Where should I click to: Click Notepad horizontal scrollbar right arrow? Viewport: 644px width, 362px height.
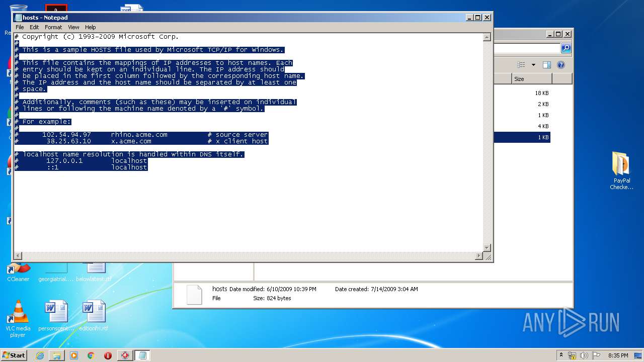click(479, 256)
